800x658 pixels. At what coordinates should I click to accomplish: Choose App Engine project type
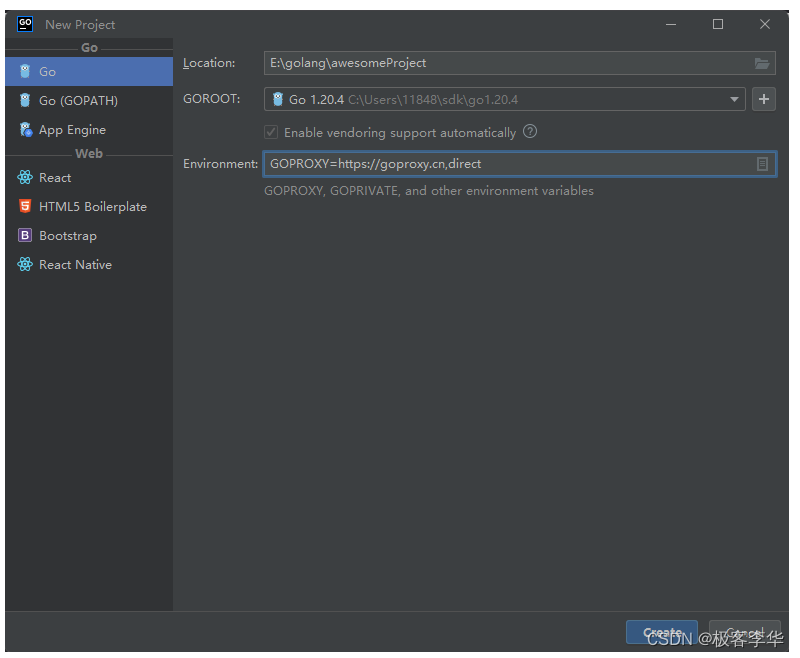point(89,130)
